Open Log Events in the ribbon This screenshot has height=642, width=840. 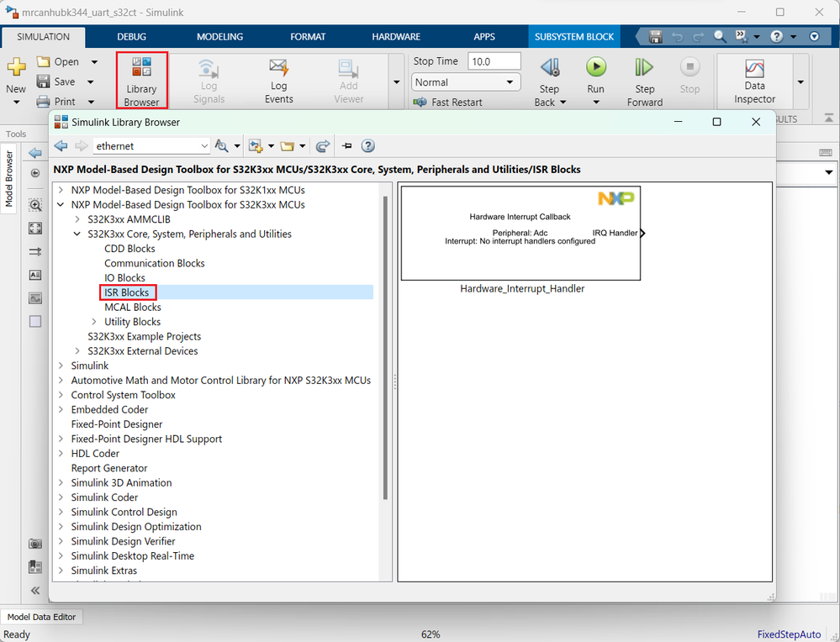coord(278,81)
